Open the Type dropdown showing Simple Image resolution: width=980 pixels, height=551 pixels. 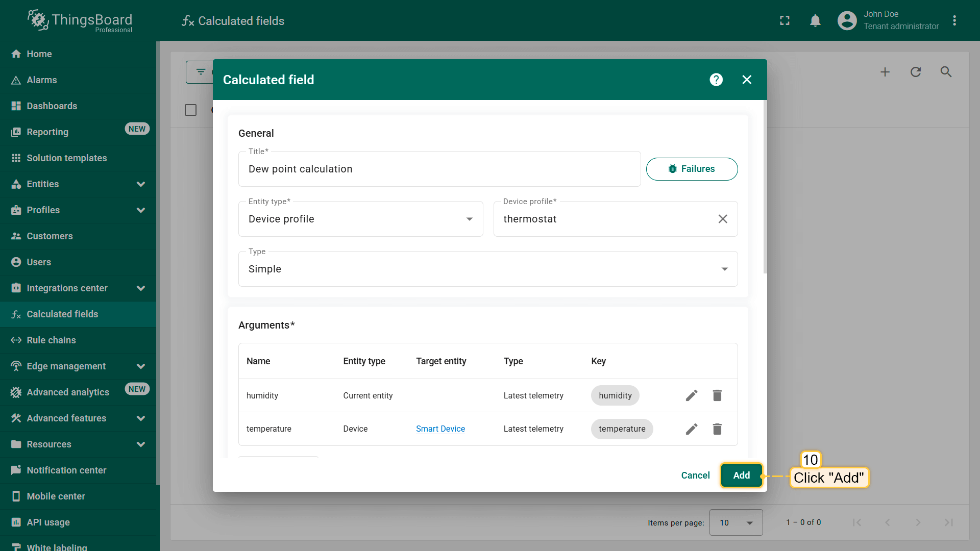pos(487,269)
